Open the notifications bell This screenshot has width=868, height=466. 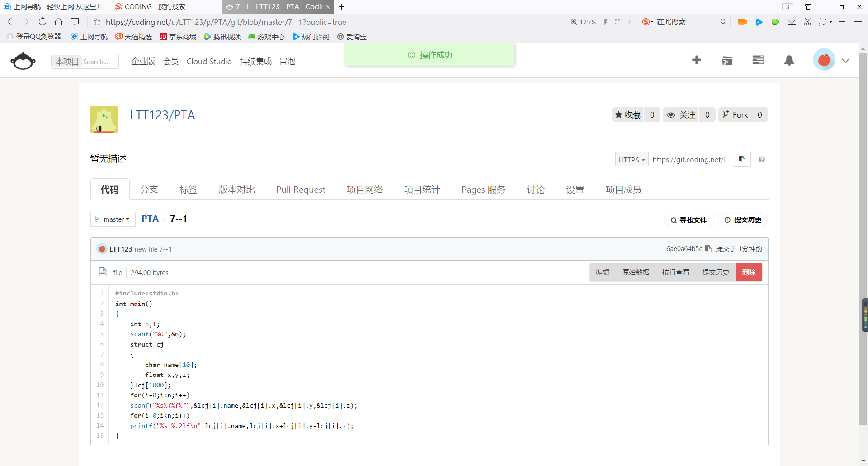[x=789, y=61]
